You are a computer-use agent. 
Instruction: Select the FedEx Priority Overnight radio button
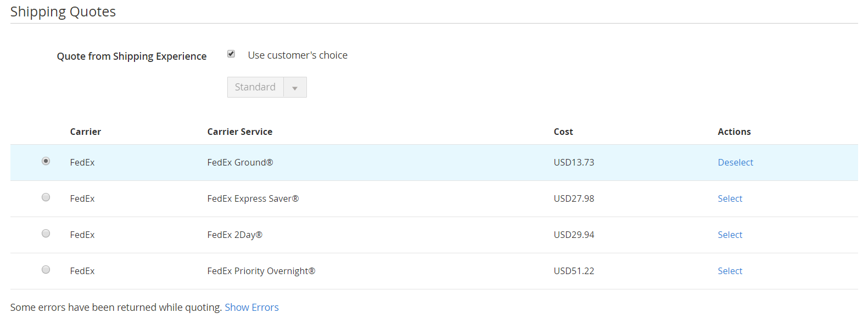46,270
